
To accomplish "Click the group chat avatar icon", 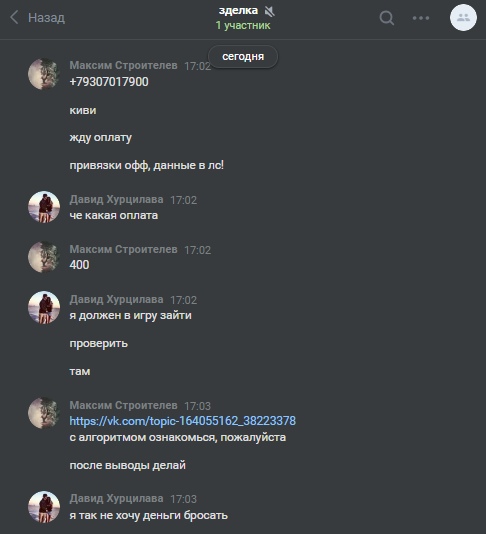I will point(463,18).
